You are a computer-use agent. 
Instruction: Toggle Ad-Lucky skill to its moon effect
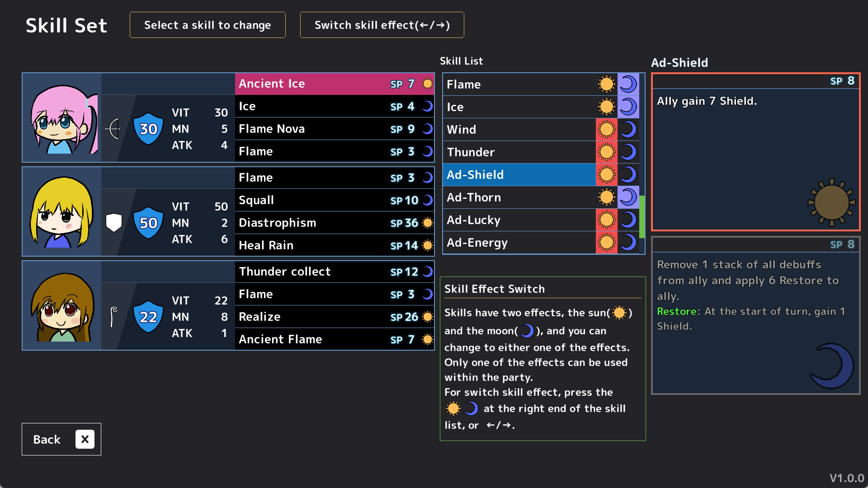pos(629,220)
